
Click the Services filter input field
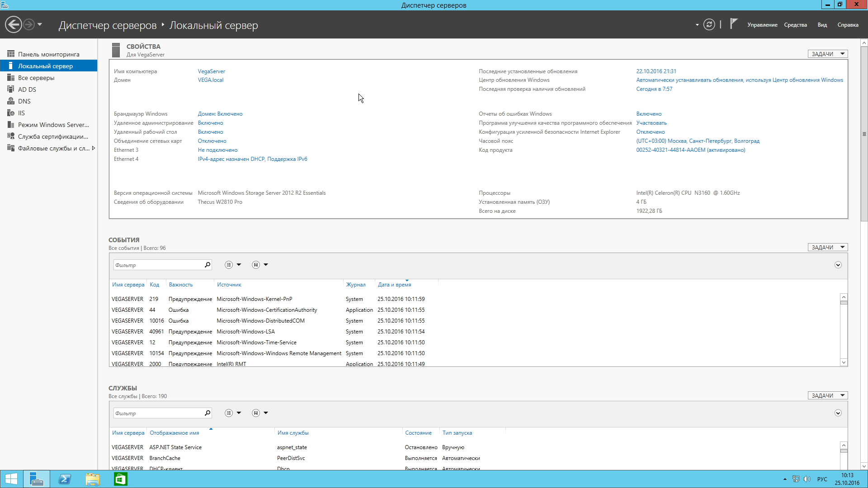point(158,413)
